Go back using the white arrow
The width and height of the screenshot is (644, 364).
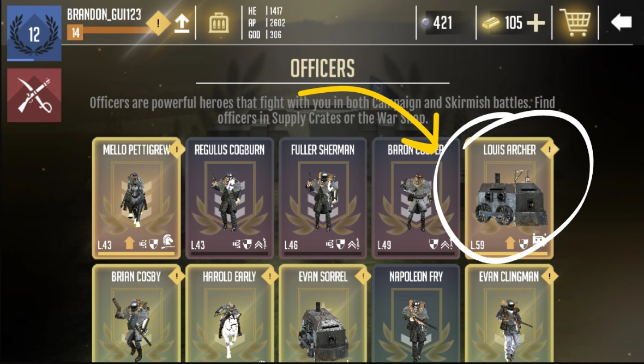point(621,22)
